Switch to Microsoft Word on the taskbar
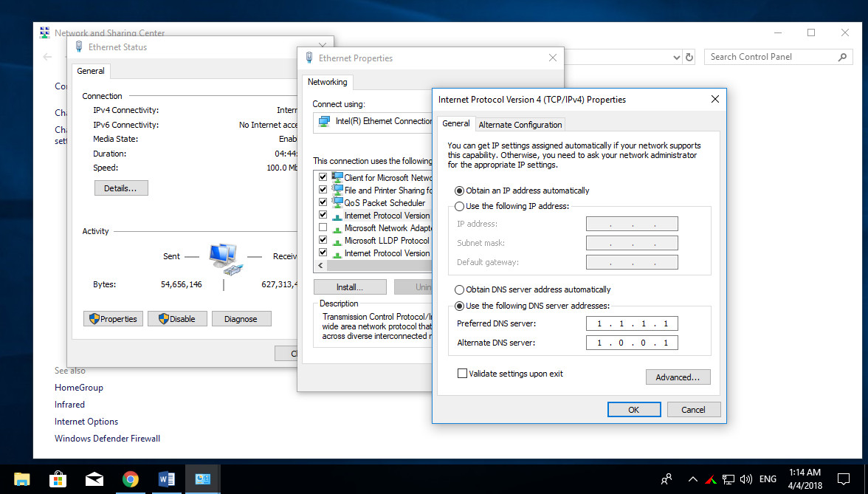The image size is (868, 494). pos(167,479)
